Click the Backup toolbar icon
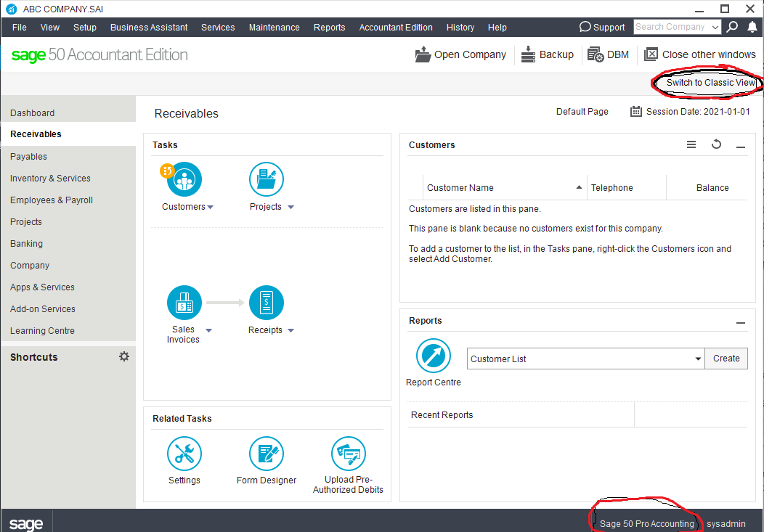This screenshot has width=764, height=532. coord(528,54)
